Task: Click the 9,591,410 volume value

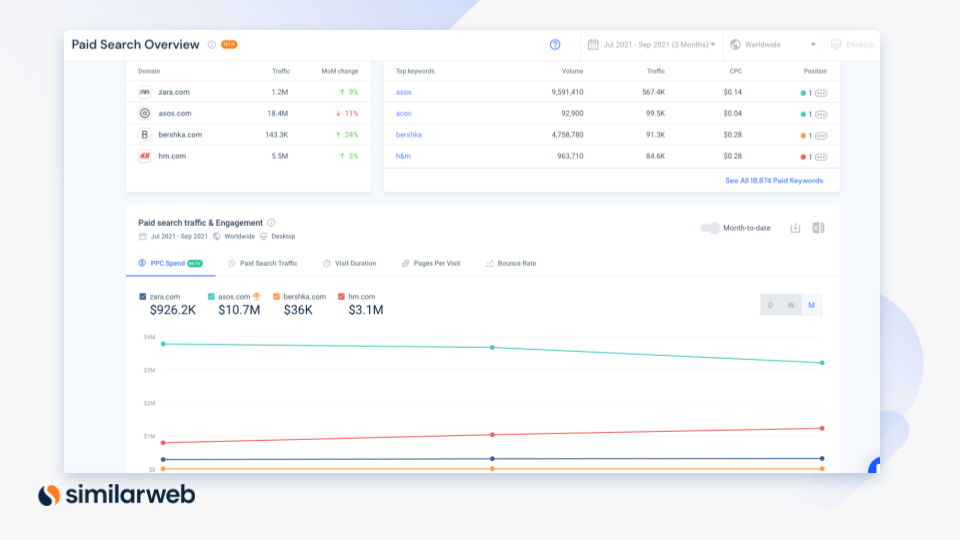Action: (x=567, y=92)
